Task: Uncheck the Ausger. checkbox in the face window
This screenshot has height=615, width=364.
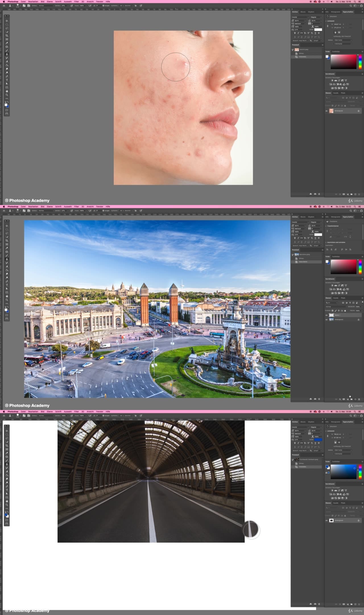Action: pyautogui.click(x=103, y=6)
